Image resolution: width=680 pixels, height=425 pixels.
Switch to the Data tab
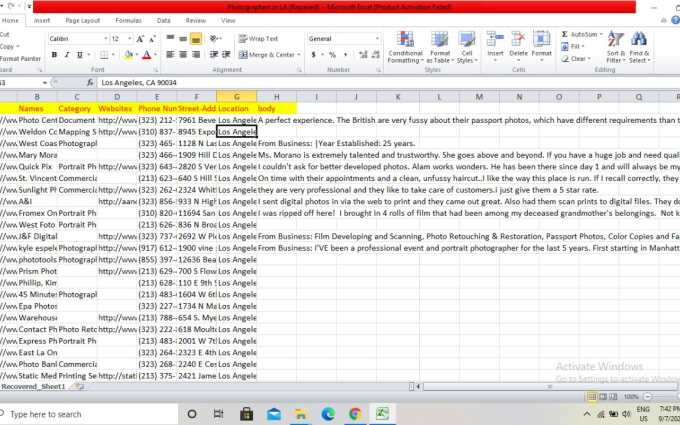163,20
